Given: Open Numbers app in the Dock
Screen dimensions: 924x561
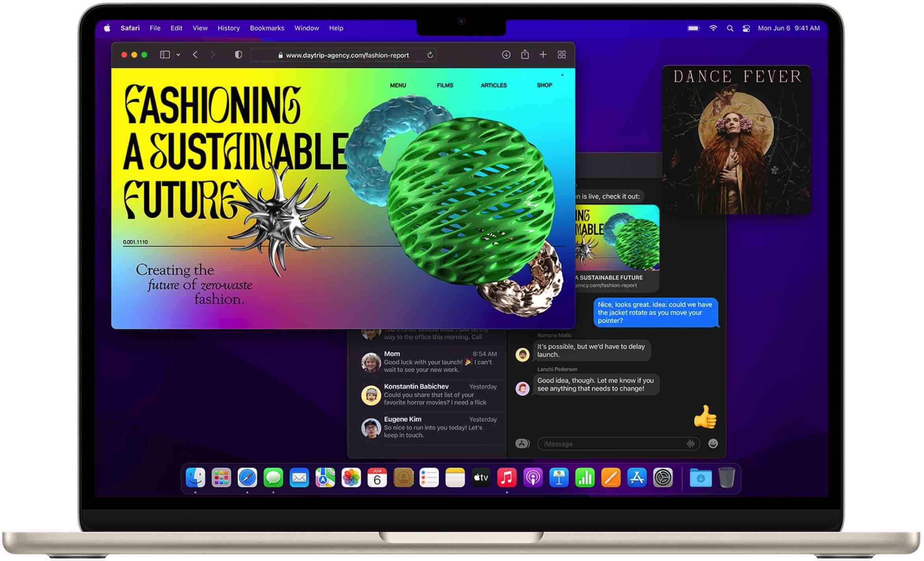Looking at the screenshot, I should click(585, 478).
